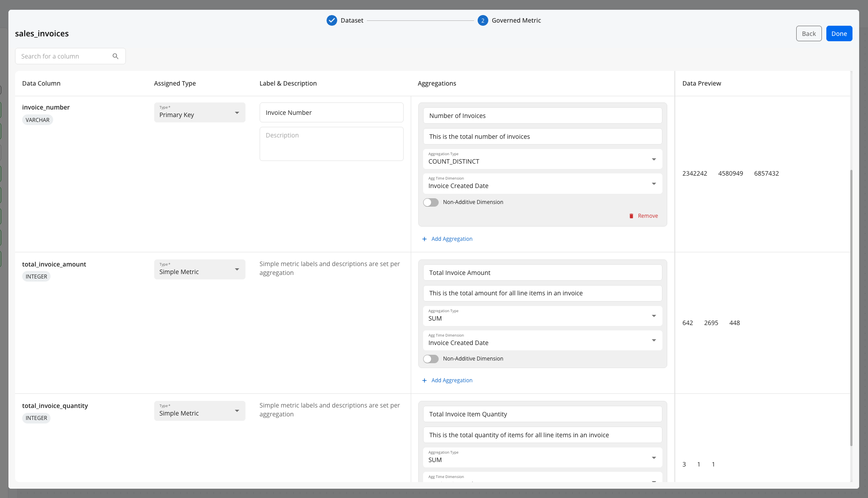The height and width of the screenshot is (498, 868).
Task: Click plus icon under total_invoice_amount aggregation
Action: 424,380
